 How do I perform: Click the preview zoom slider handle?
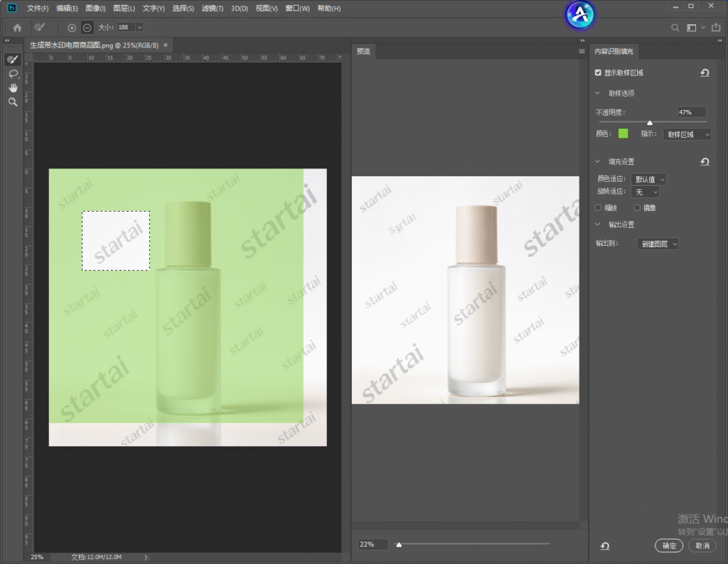coord(399,545)
